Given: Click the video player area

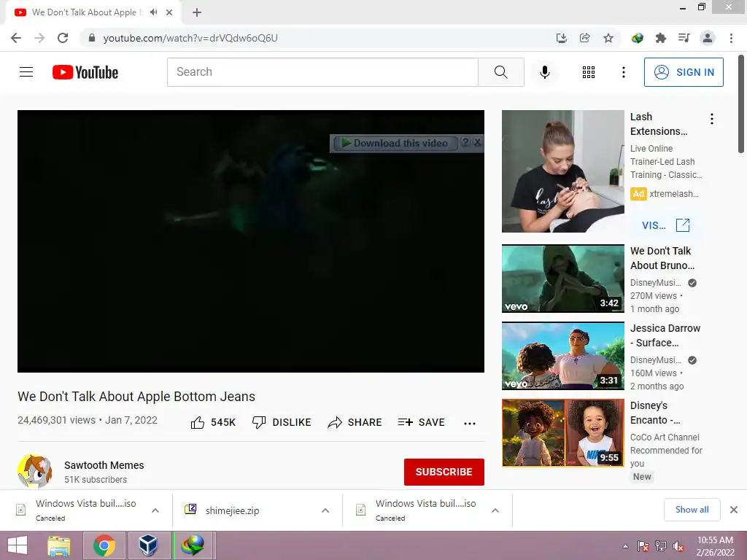Looking at the screenshot, I should click(251, 241).
